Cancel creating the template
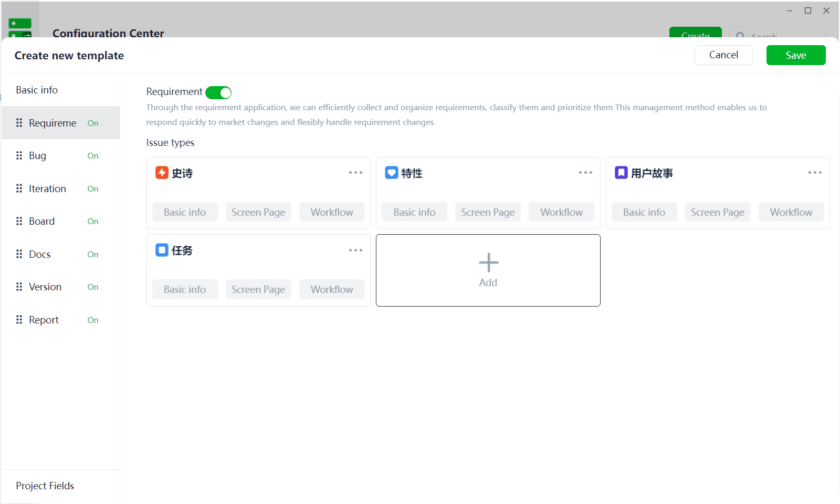 tap(723, 55)
